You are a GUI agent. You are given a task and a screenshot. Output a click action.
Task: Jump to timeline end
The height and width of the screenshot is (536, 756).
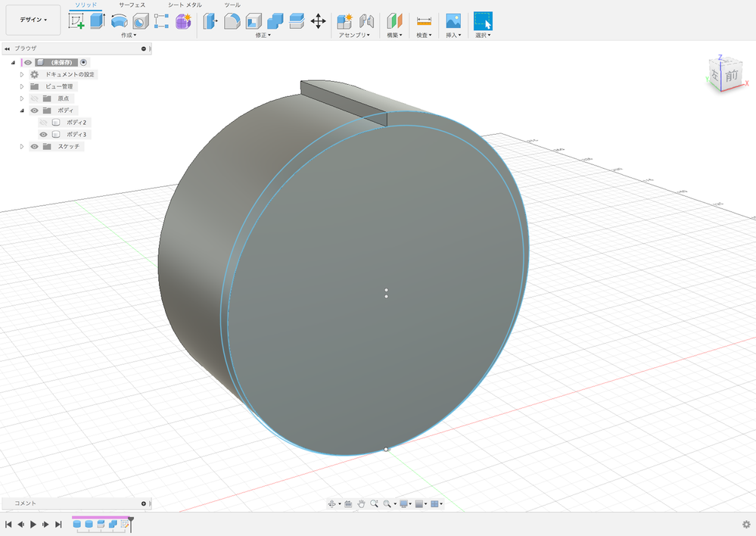(58, 525)
